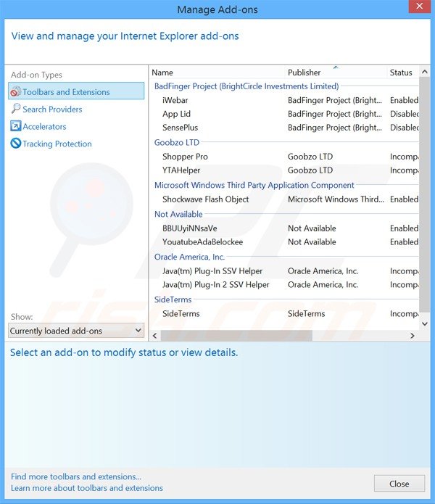Select the App Lid add-on row
This screenshot has height=504, width=435.
284,114
